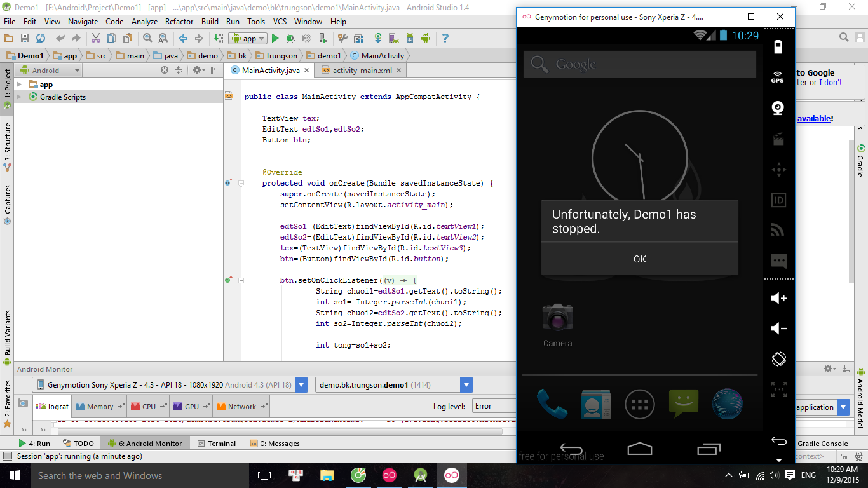Click the I don't link in the notification
Image resolution: width=868 pixels, height=488 pixels.
point(831,81)
